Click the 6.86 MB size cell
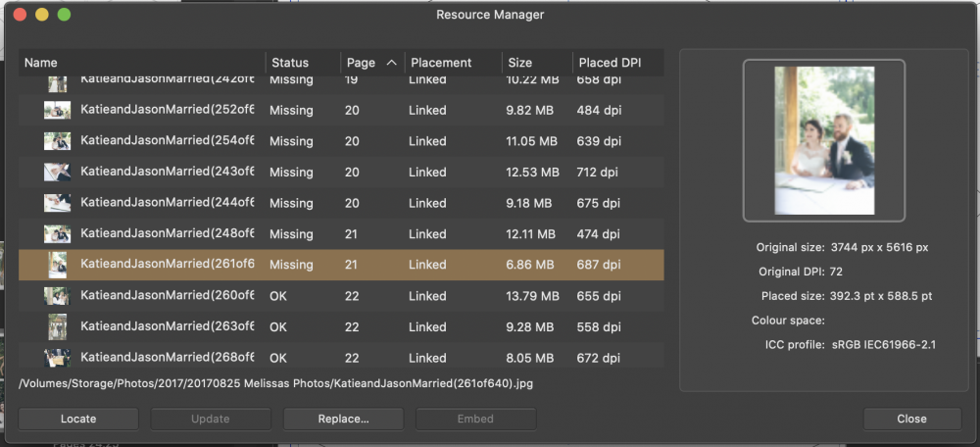This screenshot has width=980, height=447. pos(529,265)
